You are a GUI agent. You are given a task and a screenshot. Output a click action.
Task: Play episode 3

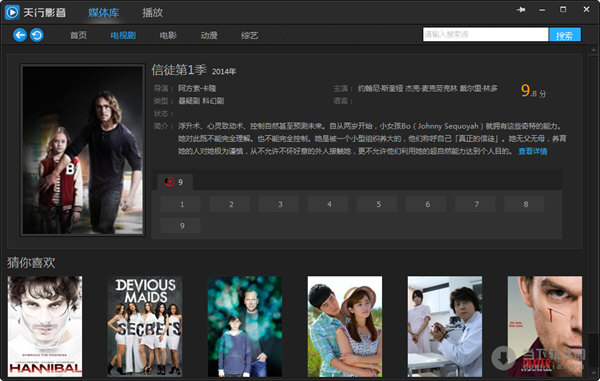point(280,204)
